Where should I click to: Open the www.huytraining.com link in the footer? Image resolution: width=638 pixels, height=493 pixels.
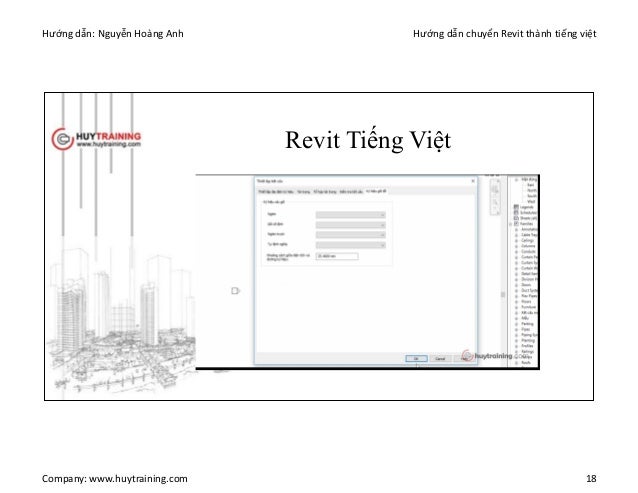pos(138,479)
